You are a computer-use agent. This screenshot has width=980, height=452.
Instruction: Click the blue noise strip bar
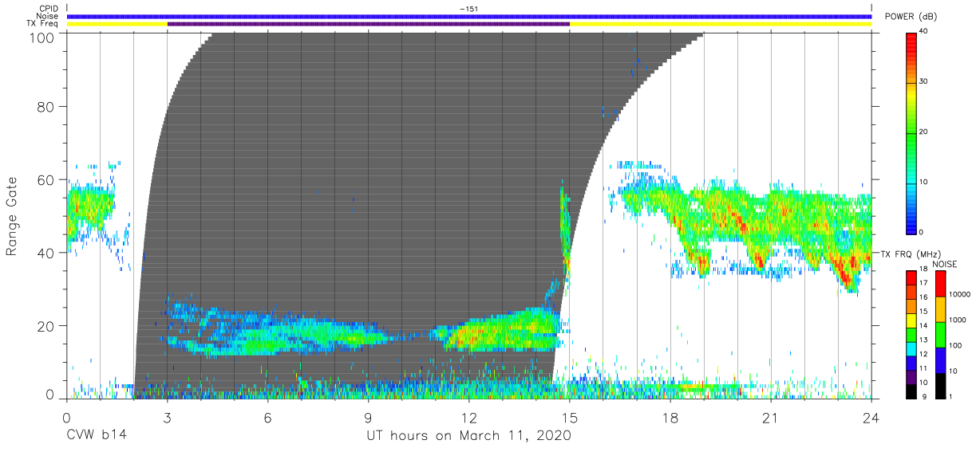click(x=469, y=16)
